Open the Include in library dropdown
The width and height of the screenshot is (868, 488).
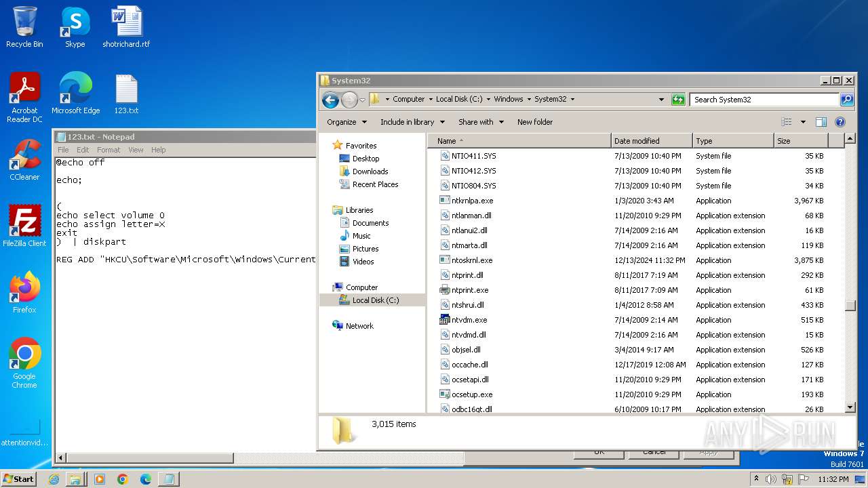[x=412, y=122]
